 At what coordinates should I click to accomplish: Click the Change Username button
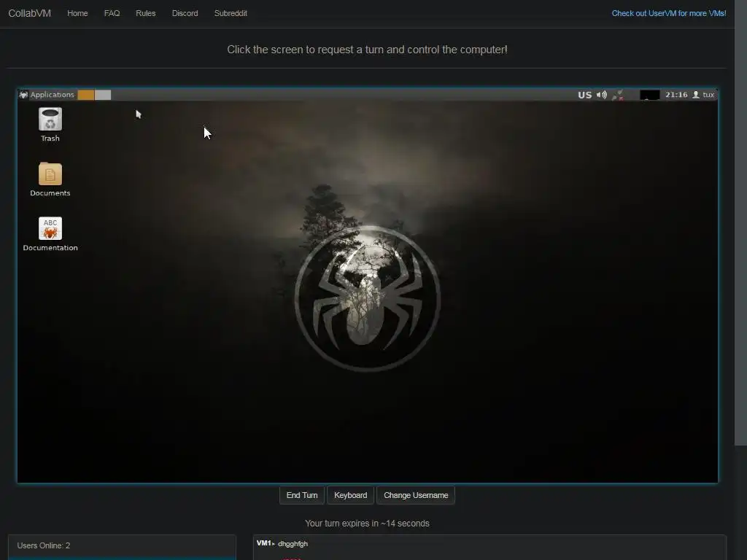(x=416, y=495)
